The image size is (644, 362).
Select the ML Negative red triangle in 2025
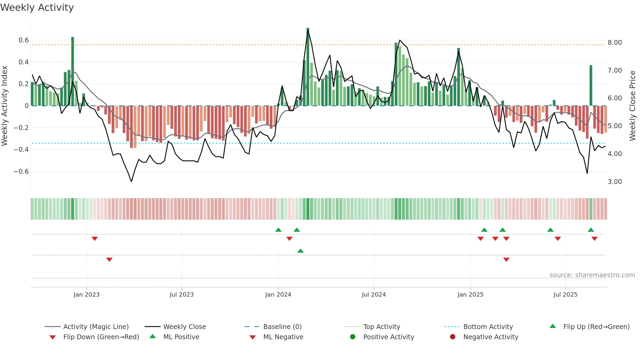[506, 259]
